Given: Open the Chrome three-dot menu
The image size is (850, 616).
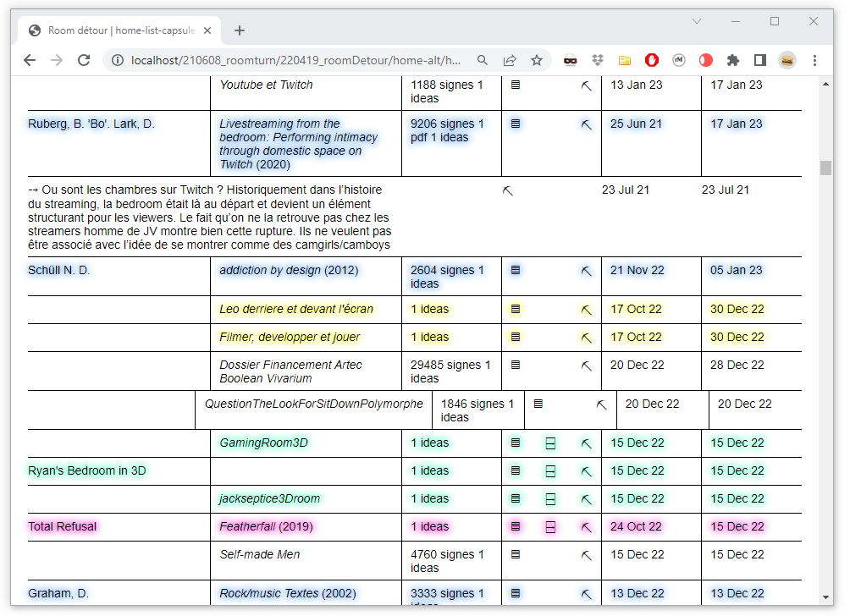Looking at the screenshot, I should (814, 60).
